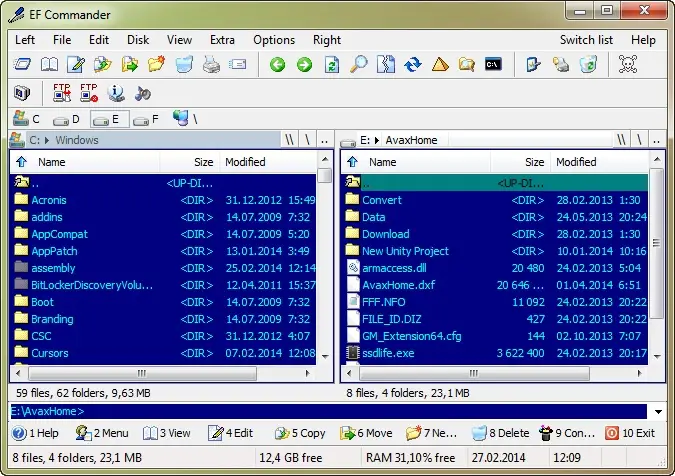Click the Delete bucket toolbar icon
This screenshot has height=476, width=675.
coord(184,65)
